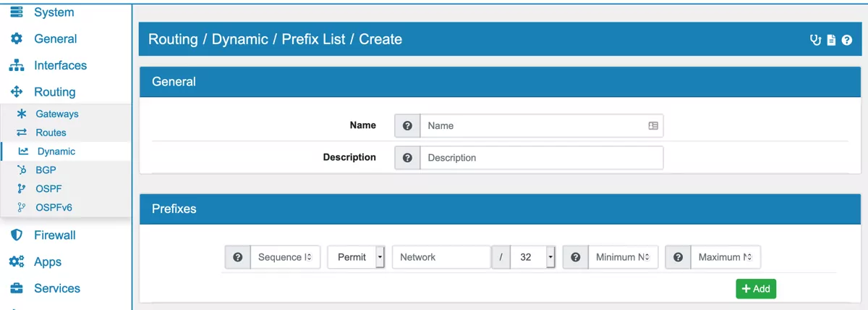The height and width of the screenshot is (310, 868).
Task: Click the green Add button
Action: (x=756, y=288)
